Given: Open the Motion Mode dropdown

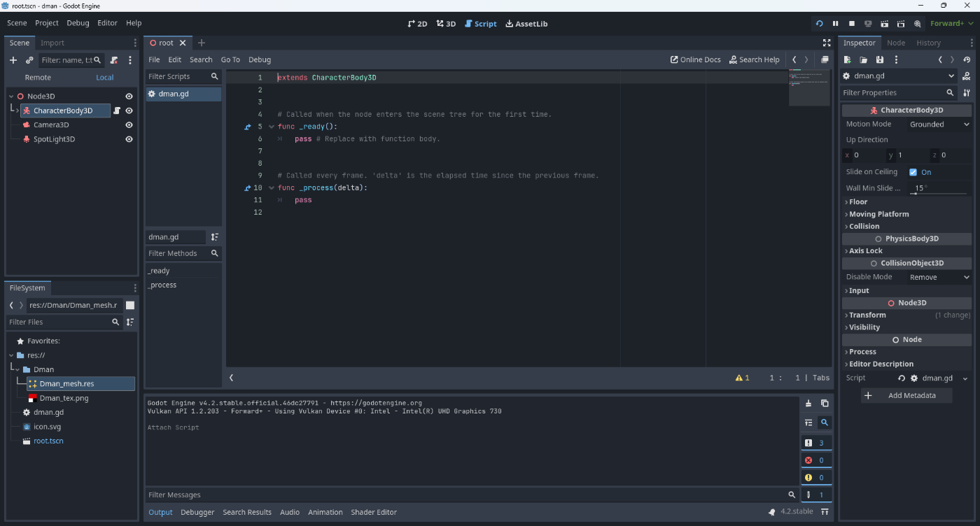Looking at the screenshot, I should (939, 124).
